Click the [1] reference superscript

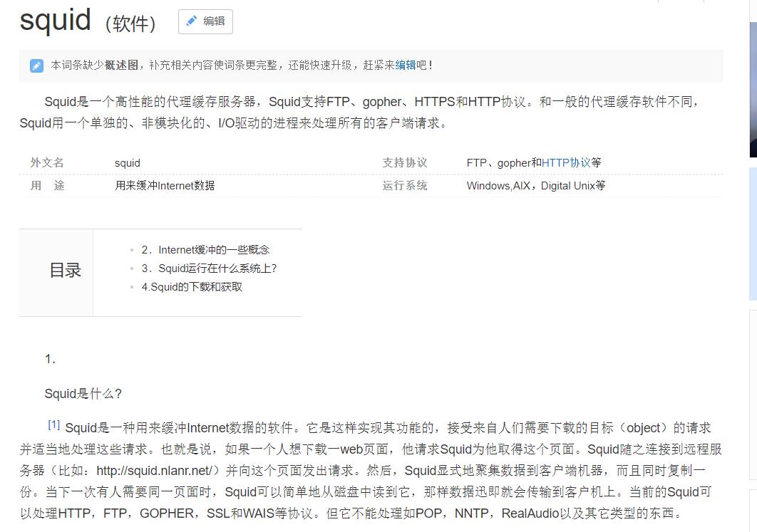(x=53, y=424)
